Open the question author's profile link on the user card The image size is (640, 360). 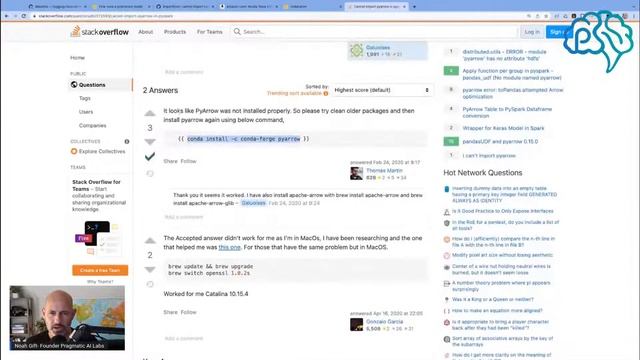click(x=378, y=47)
